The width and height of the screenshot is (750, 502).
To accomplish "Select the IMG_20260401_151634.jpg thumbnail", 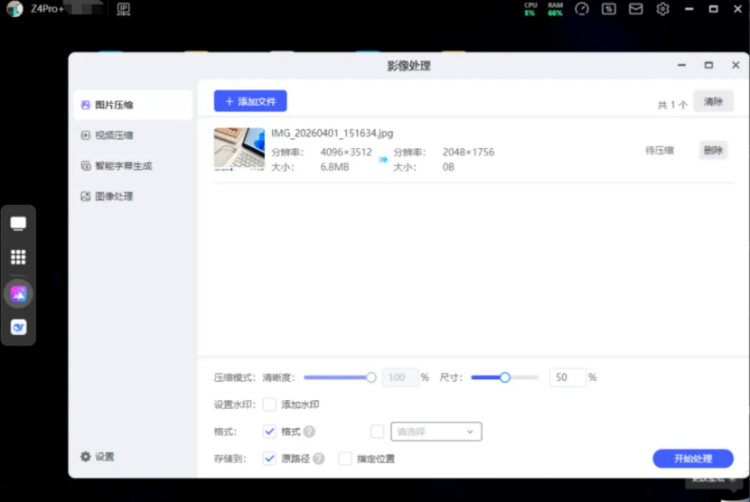I will [239, 149].
